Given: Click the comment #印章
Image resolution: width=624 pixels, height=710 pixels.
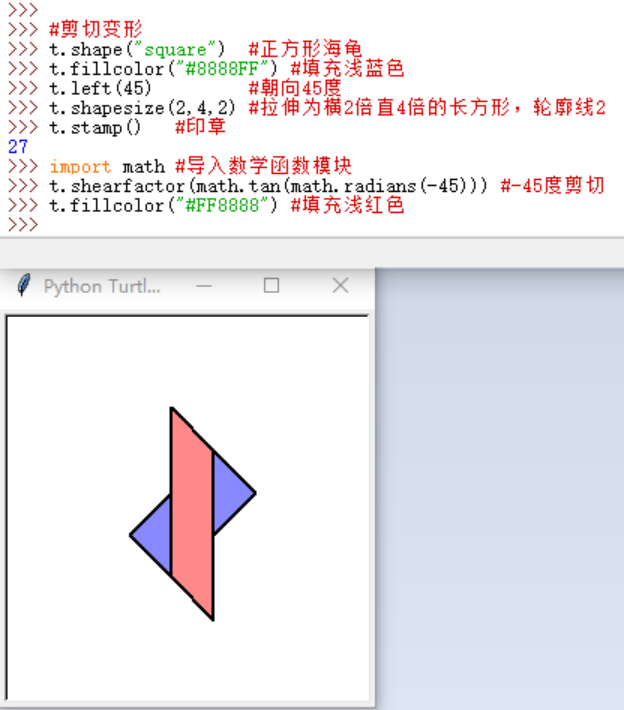Looking at the screenshot, I should click(200, 127).
